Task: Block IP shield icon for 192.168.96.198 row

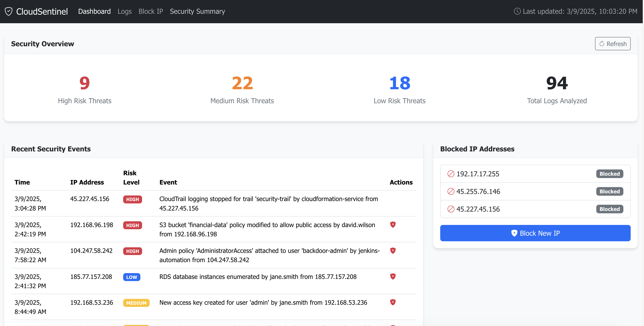Action: (393, 225)
